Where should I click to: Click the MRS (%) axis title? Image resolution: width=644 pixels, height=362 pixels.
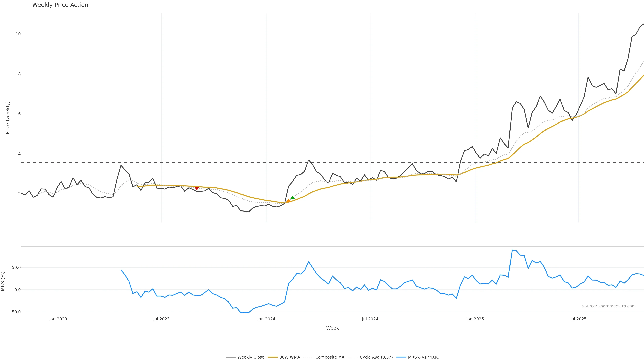[3, 281]
